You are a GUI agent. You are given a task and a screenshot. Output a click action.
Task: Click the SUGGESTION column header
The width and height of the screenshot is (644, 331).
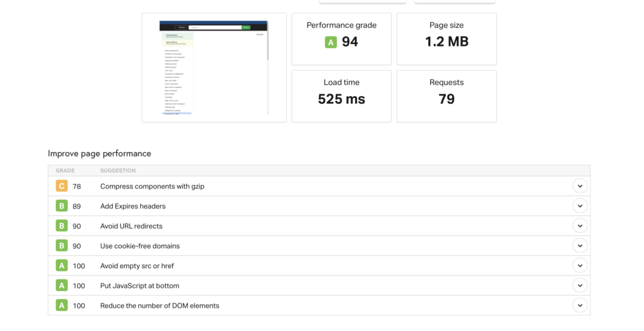[x=118, y=171]
